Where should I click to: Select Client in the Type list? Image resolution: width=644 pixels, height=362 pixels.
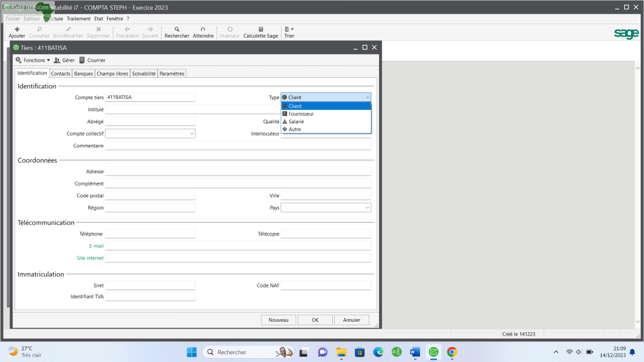326,106
